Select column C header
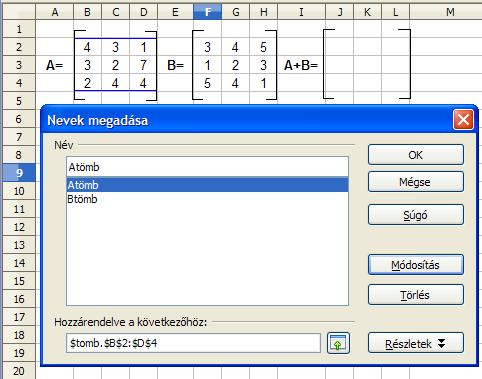The height and width of the screenshot is (379, 482). [115, 12]
